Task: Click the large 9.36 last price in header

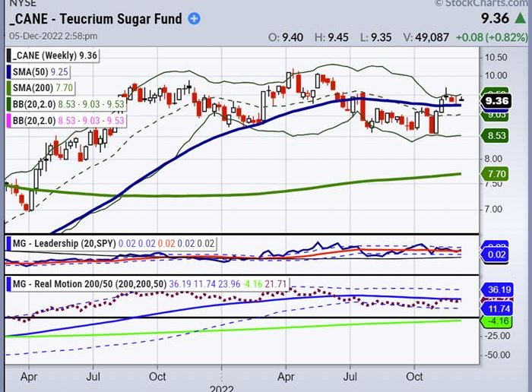Action: click(x=495, y=18)
